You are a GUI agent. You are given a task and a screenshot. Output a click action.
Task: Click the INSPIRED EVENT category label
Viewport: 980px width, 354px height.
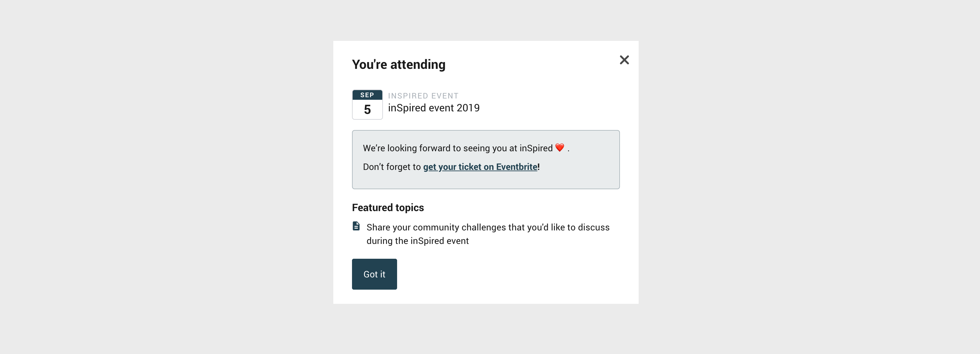423,96
